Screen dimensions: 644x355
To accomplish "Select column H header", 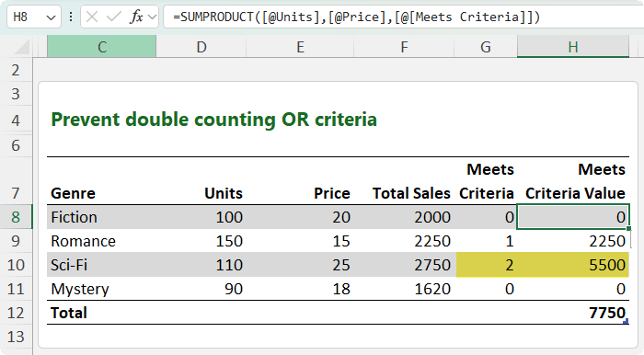I will (573, 47).
